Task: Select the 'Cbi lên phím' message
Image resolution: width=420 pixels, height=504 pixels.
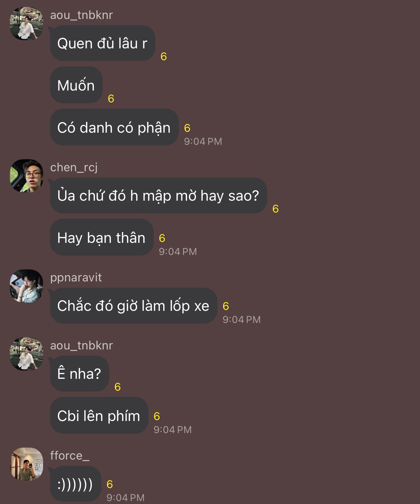Action: 99,415
